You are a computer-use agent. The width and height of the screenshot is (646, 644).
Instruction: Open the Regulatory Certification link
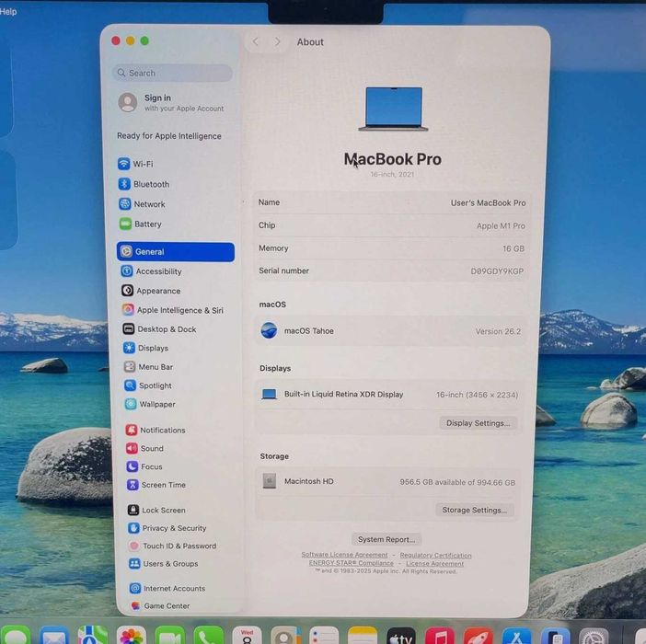coord(435,556)
